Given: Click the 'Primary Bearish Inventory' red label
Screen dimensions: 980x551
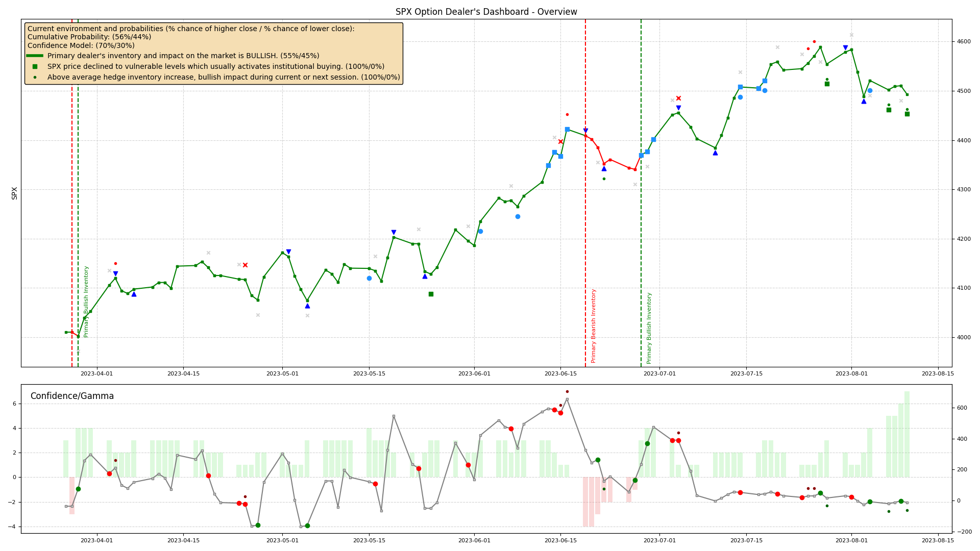Looking at the screenshot, I should (x=594, y=325).
